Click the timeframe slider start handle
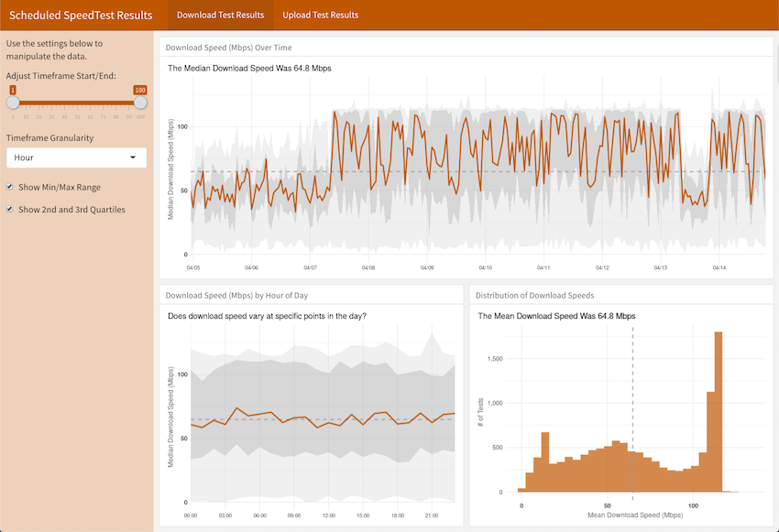This screenshot has width=779, height=532. pos(13,103)
